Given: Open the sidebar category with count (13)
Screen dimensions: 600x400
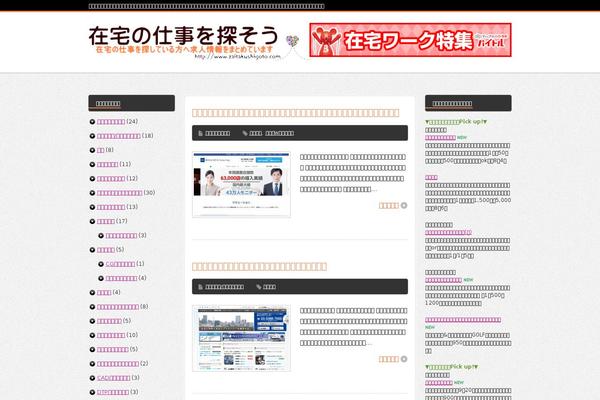Looking at the screenshot, I should click(x=111, y=207).
